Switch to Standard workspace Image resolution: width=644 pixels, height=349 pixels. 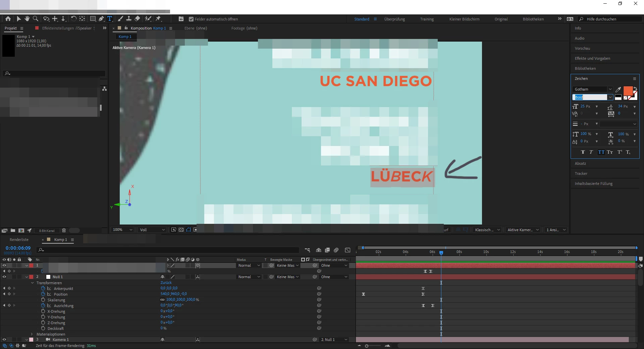click(362, 19)
